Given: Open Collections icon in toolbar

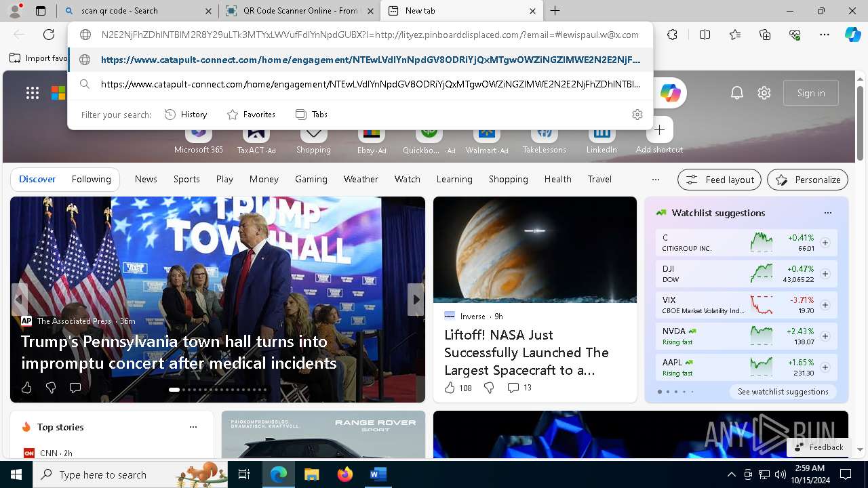Looking at the screenshot, I should (x=765, y=35).
